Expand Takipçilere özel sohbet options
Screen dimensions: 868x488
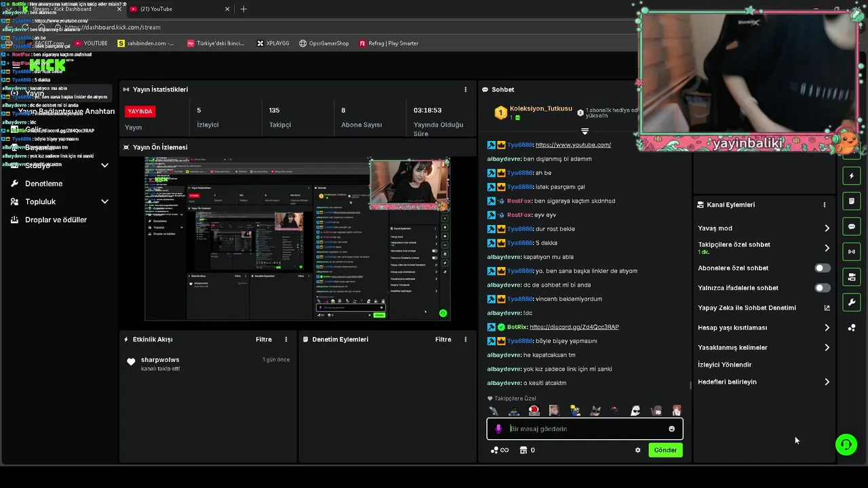pos(827,248)
